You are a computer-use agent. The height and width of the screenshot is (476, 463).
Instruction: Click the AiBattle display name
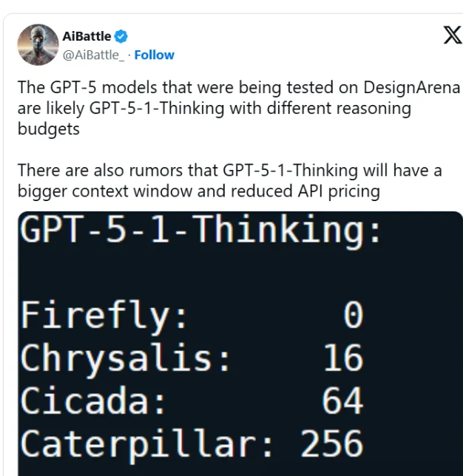(x=87, y=36)
